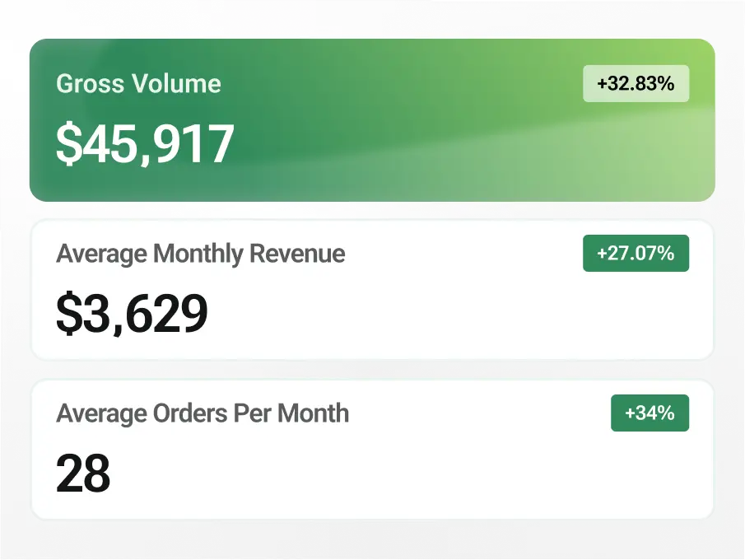Viewport: 745px width, 560px height.
Task: Click the digit 8 in orders value
Action: point(96,474)
